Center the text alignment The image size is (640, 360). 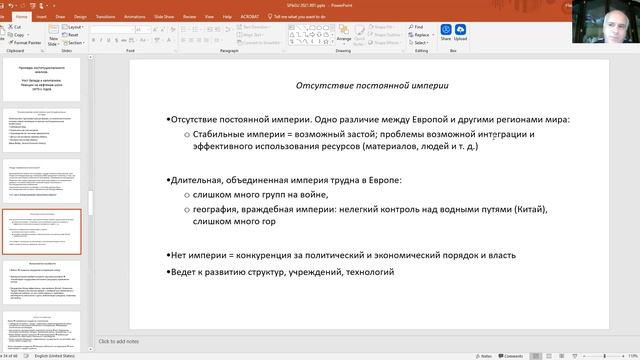pos(191,40)
